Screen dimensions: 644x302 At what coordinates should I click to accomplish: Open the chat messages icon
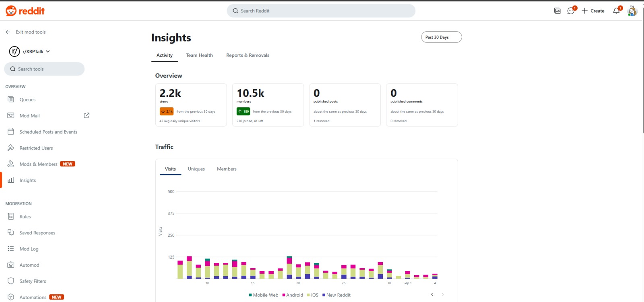571,11
